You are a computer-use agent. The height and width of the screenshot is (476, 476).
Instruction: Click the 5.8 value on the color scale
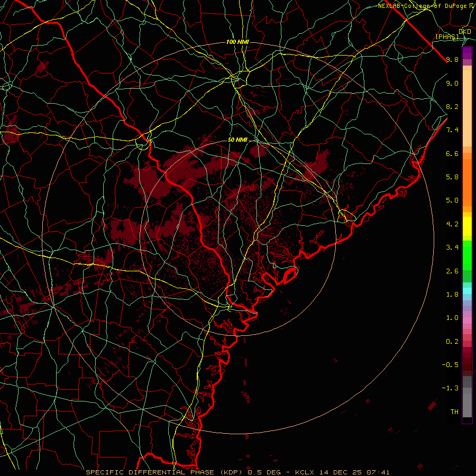tap(452, 177)
